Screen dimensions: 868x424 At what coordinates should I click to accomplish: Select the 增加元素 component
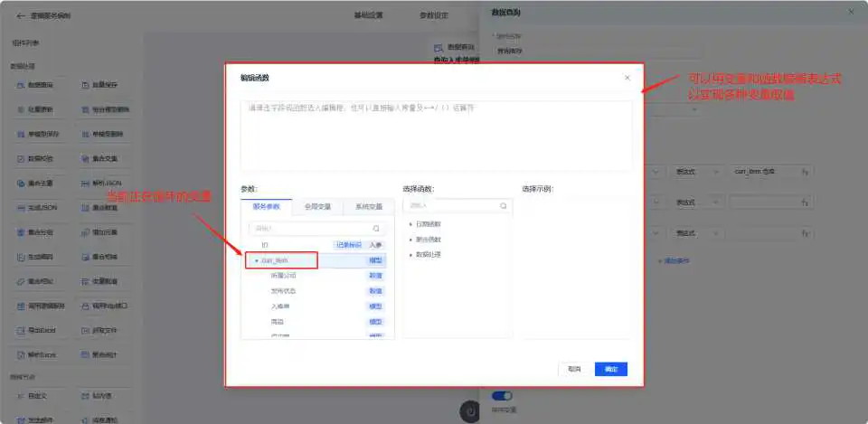tap(102, 232)
